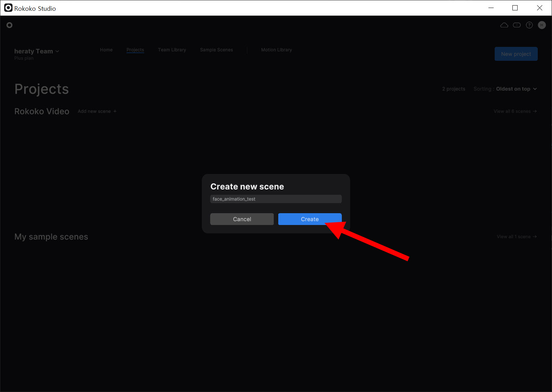The height and width of the screenshot is (392, 552).
Task: Click Add new scene plus link
Action: 97,111
